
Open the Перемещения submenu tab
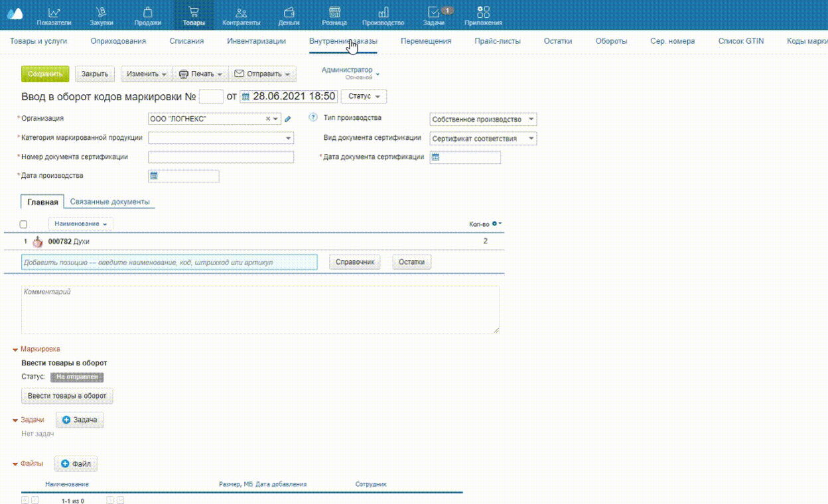click(425, 41)
